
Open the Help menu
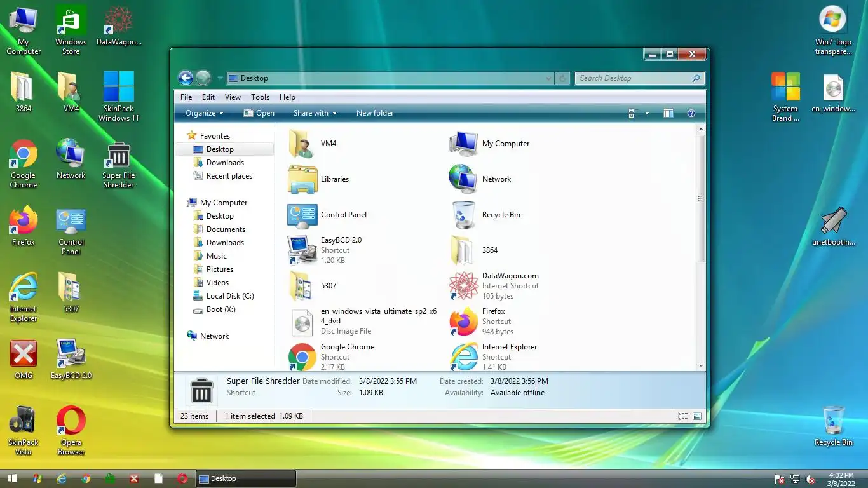287,97
